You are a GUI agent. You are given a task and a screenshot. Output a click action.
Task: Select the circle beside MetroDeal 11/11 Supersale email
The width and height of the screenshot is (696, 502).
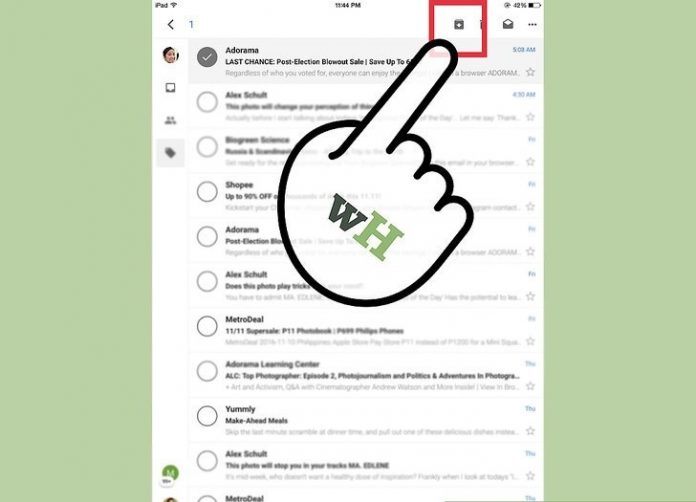(x=207, y=326)
